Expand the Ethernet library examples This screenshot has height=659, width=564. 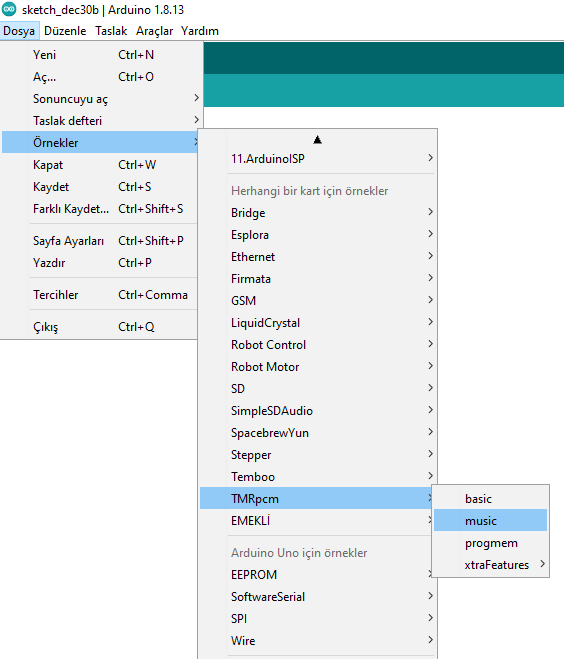point(318,257)
